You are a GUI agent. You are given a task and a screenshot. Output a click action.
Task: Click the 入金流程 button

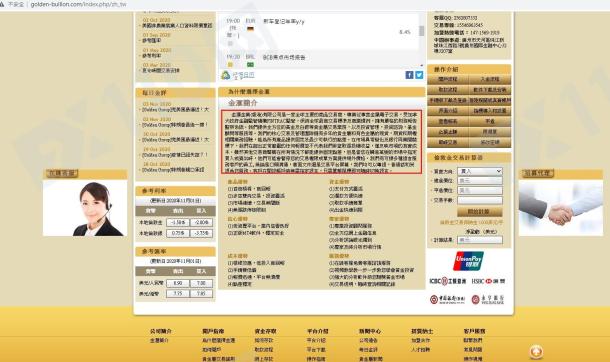tap(490, 79)
